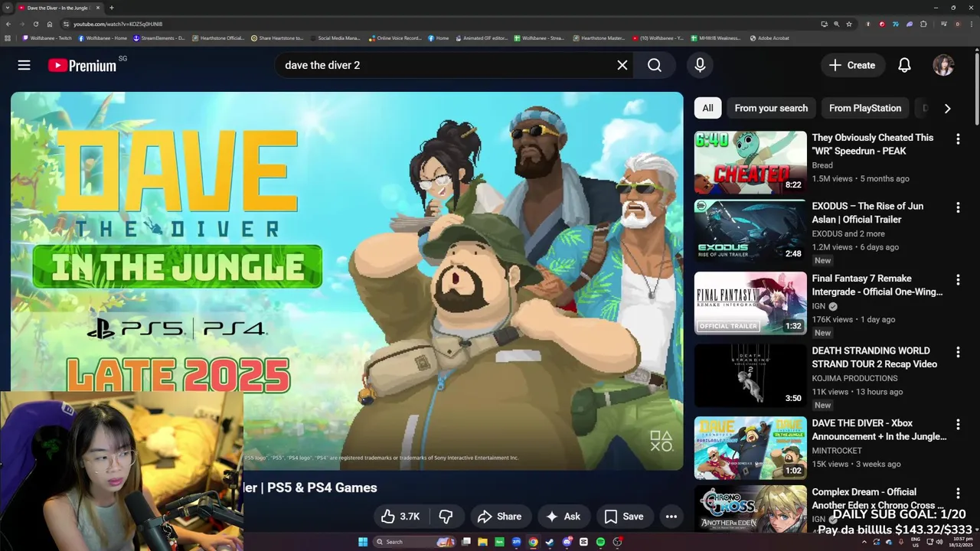This screenshot has width=980, height=551.
Task: Open 'StreamElements' bookmark
Action: coord(159,37)
